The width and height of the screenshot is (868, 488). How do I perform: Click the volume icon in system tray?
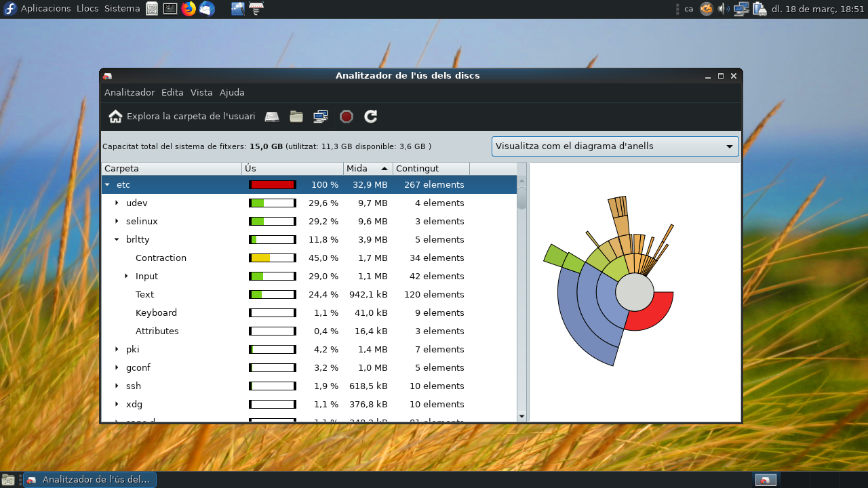pos(724,9)
